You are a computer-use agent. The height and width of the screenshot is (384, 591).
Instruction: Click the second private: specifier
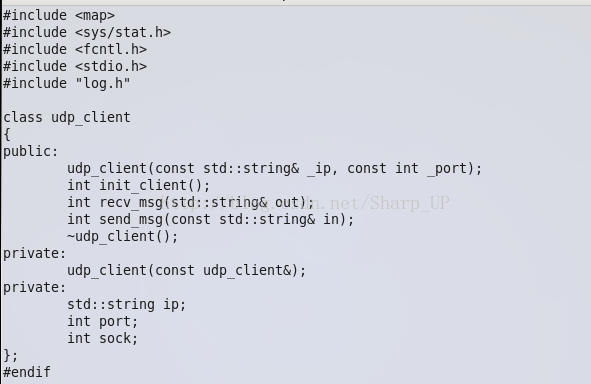click(35, 287)
